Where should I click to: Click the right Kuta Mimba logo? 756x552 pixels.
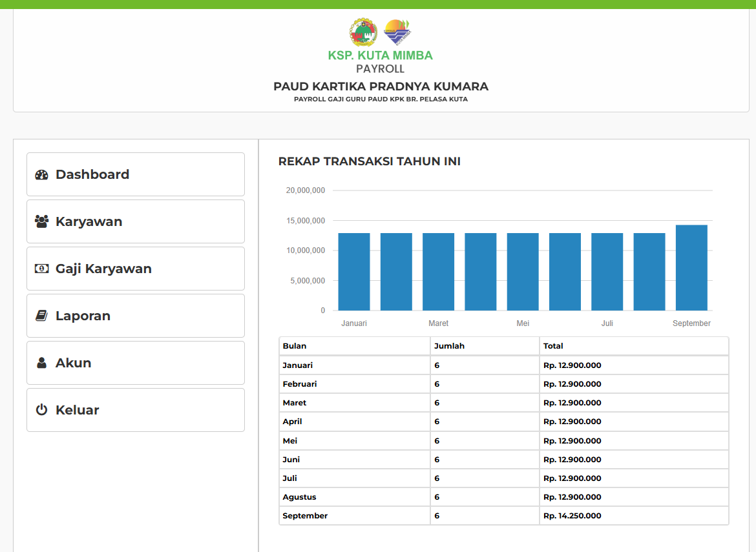(x=397, y=32)
